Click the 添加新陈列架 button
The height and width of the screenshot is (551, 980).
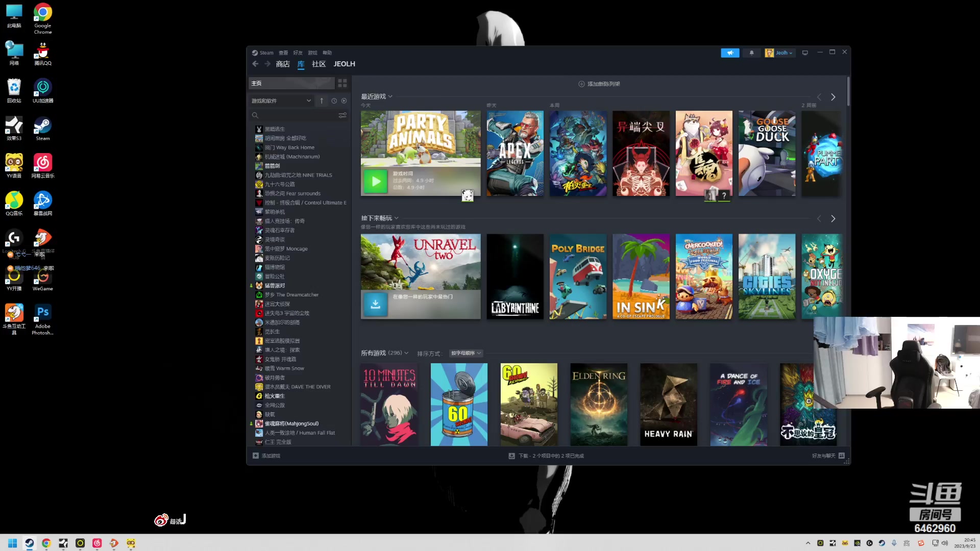(599, 84)
